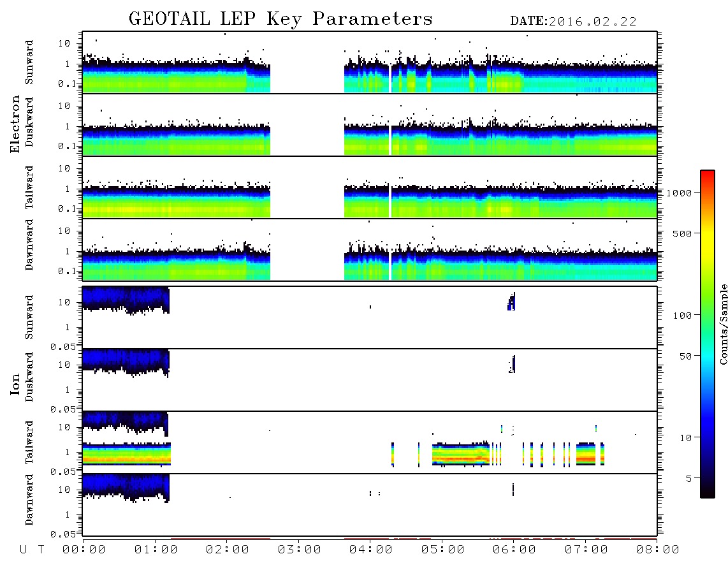
Task: Click the "0.1" tick of Electron Dawnward panel
Action: (67, 271)
